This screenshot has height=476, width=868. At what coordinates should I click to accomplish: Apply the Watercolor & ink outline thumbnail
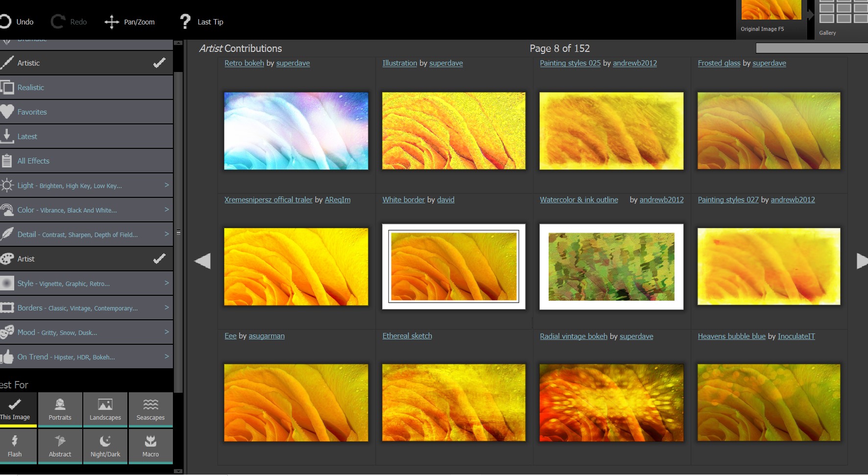611,267
